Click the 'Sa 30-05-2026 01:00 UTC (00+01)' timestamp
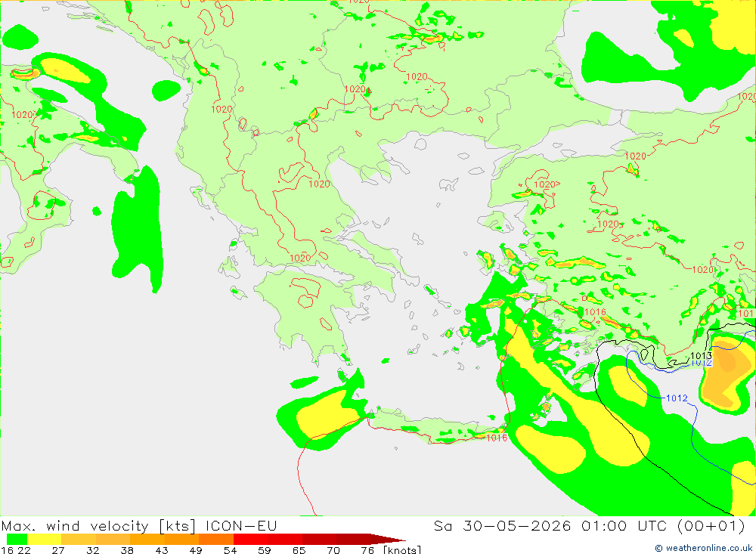 pyautogui.click(x=589, y=525)
